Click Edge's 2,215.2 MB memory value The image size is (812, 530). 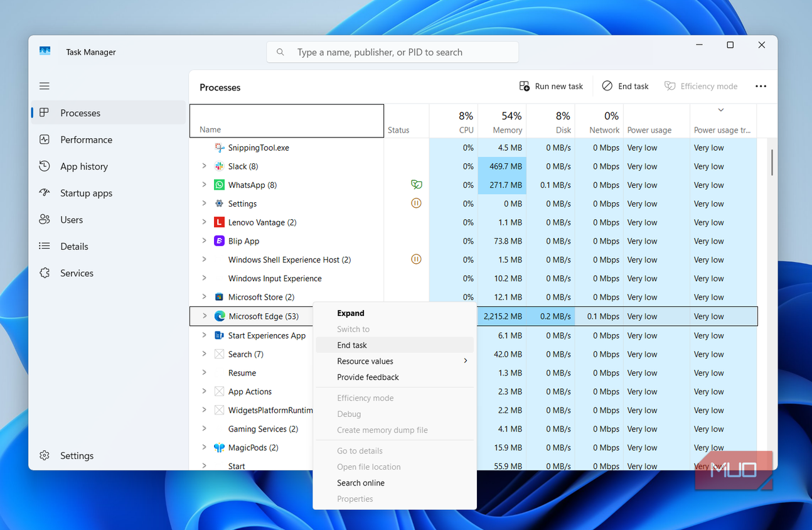click(x=502, y=316)
